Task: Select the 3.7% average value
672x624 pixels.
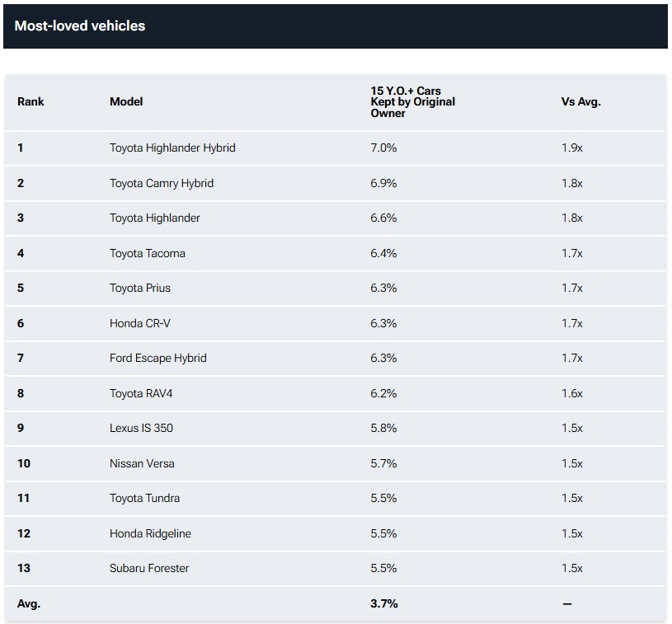Action: 384,603
